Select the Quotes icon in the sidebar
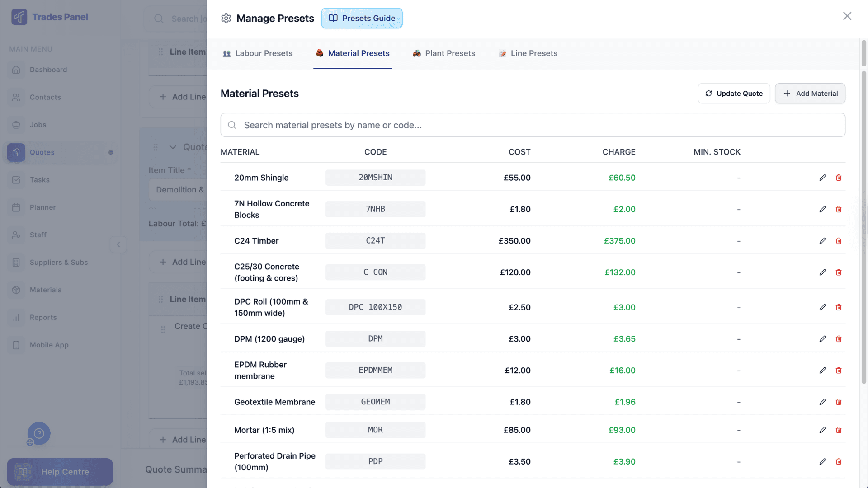This screenshot has width=868, height=488. click(x=16, y=152)
